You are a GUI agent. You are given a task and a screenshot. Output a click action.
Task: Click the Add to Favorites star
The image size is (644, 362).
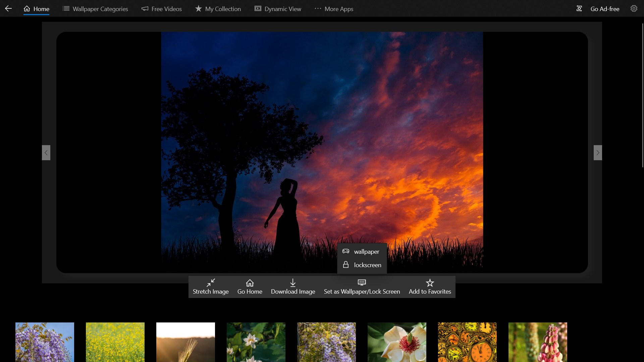(x=430, y=283)
